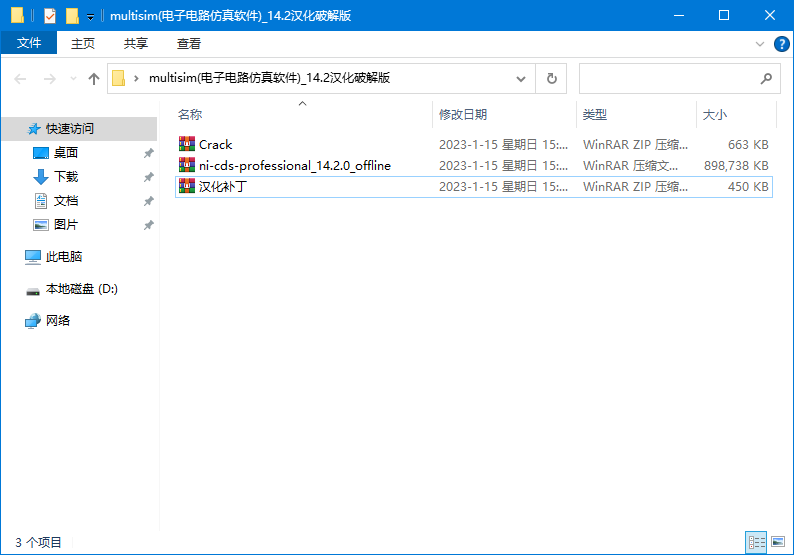The width and height of the screenshot is (794, 555).
Task: Click the 汉化补丁 archive WinRAR icon
Action: point(187,186)
